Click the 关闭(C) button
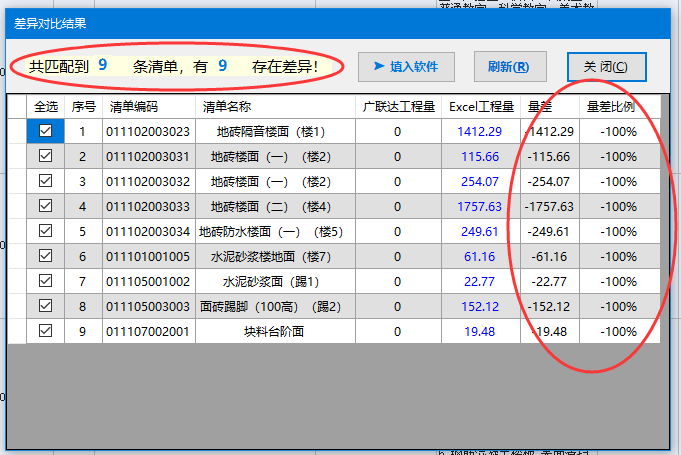Screen dimensions: 681x455 pyautogui.click(x=606, y=67)
